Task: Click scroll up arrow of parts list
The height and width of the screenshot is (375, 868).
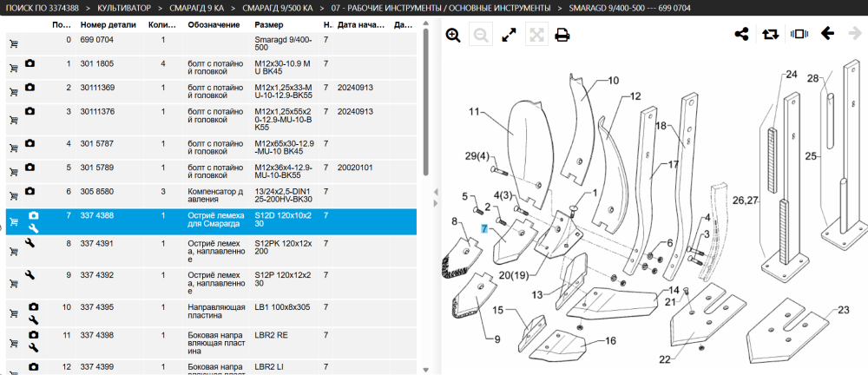Action: tap(425, 23)
